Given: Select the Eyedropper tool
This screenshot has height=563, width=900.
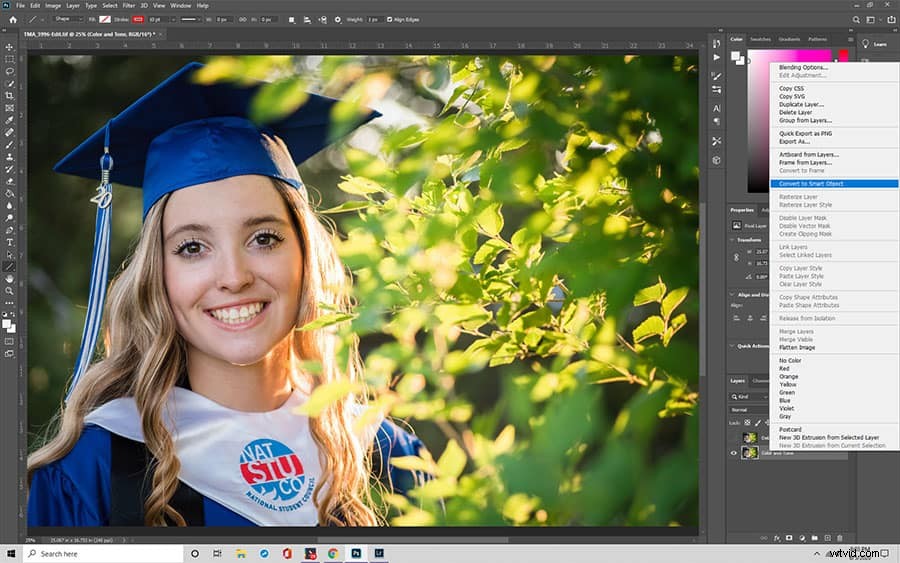Looking at the screenshot, I should click(9, 120).
